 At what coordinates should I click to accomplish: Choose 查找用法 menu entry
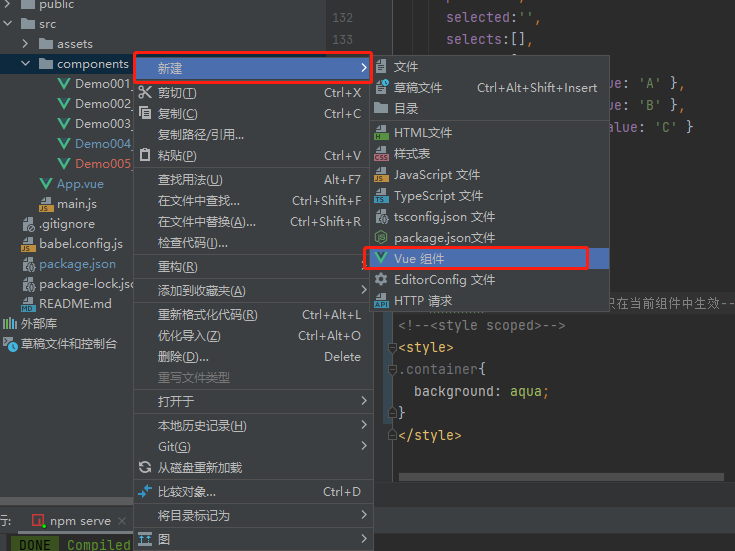click(253, 180)
